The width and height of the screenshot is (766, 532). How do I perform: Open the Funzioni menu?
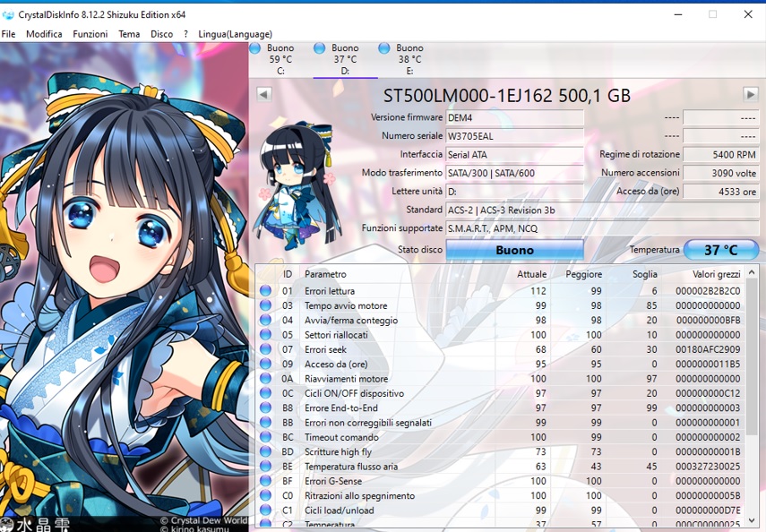90,34
